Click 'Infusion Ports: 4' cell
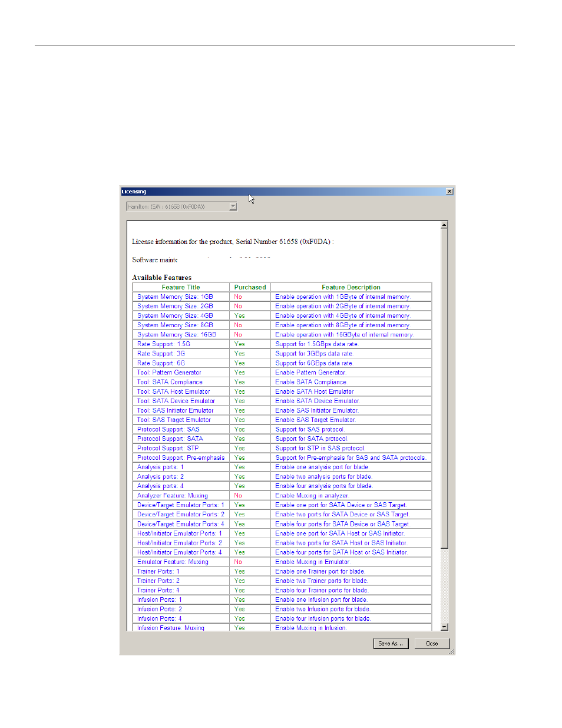The image size is (562, 728). point(181,618)
